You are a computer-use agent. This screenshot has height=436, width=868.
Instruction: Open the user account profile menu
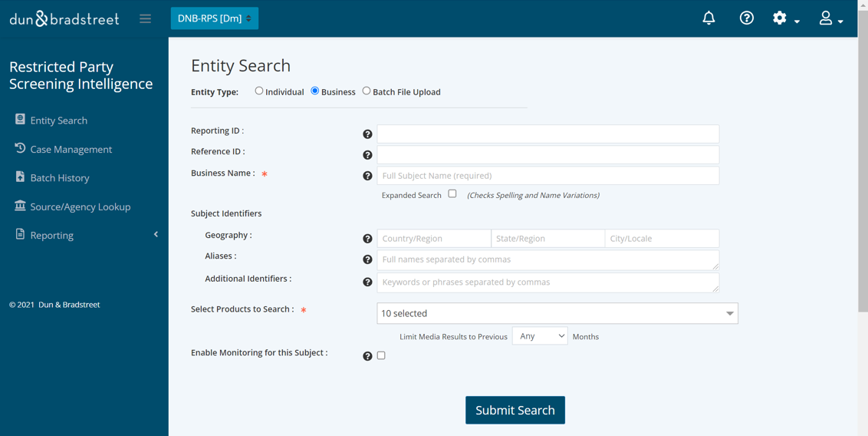830,18
